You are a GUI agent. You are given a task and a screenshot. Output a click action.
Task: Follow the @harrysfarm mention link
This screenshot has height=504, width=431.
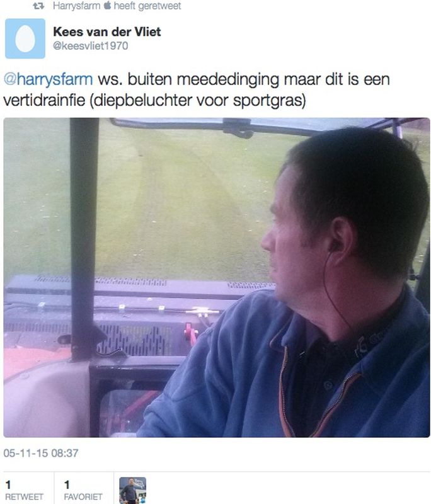click(49, 79)
